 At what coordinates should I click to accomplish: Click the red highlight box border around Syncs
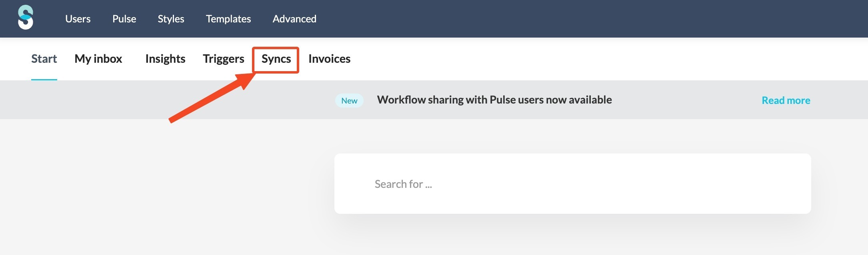click(x=276, y=48)
